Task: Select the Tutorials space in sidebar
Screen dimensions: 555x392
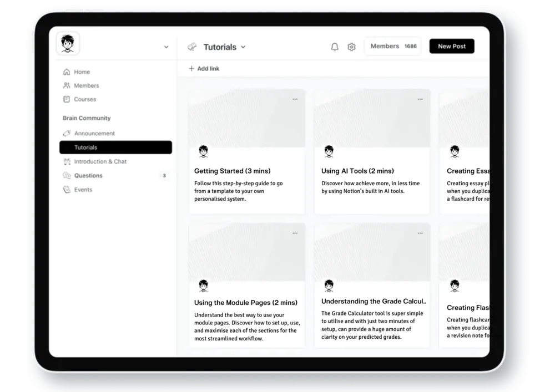Action: tap(116, 147)
